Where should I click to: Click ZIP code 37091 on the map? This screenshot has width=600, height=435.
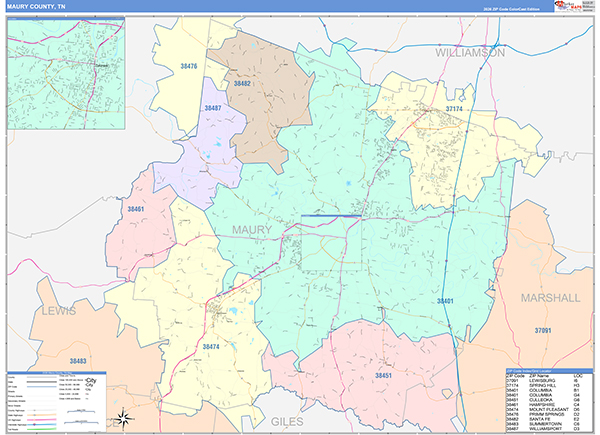click(x=543, y=330)
